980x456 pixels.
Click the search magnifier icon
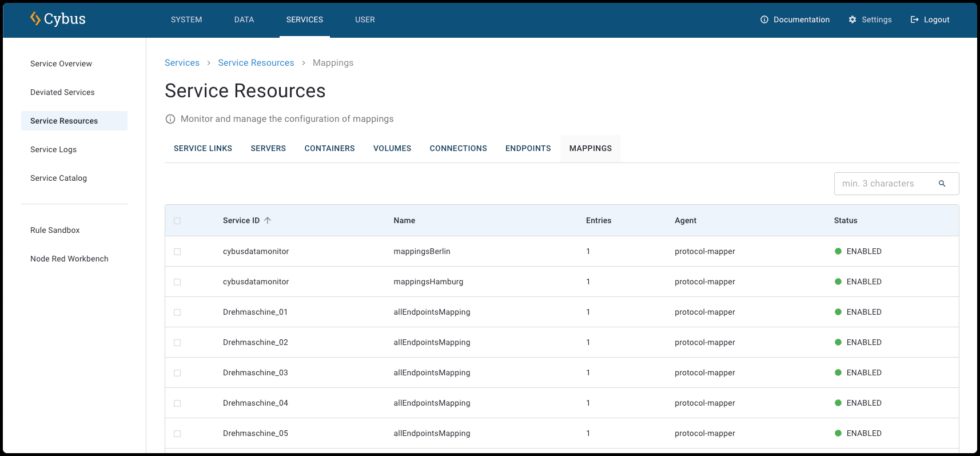point(942,184)
